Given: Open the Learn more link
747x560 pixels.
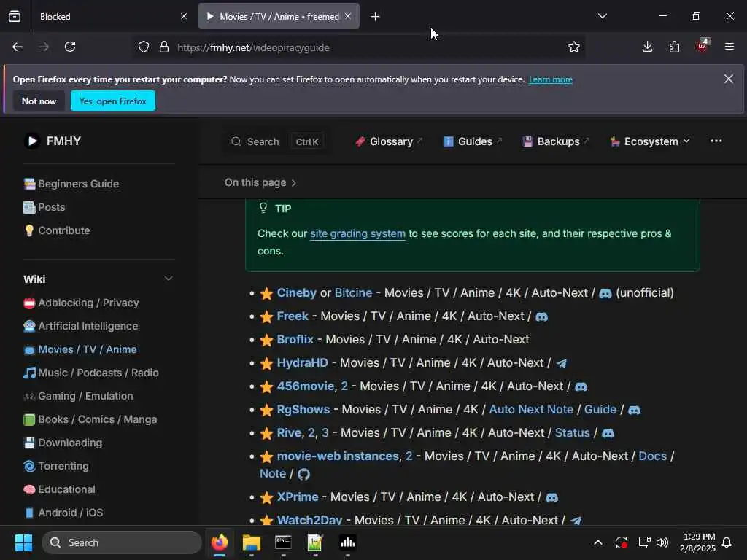Looking at the screenshot, I should tap(550, 79).
